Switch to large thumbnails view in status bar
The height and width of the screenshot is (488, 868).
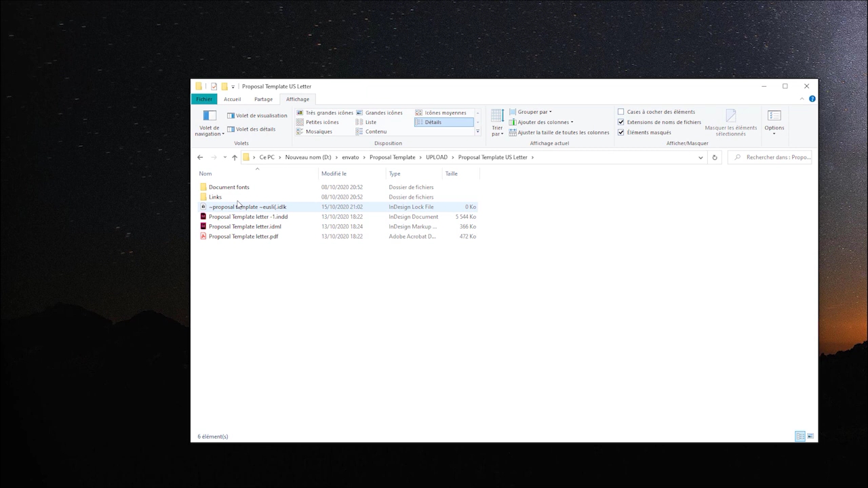pyautogui.click(x=810, y=436)
